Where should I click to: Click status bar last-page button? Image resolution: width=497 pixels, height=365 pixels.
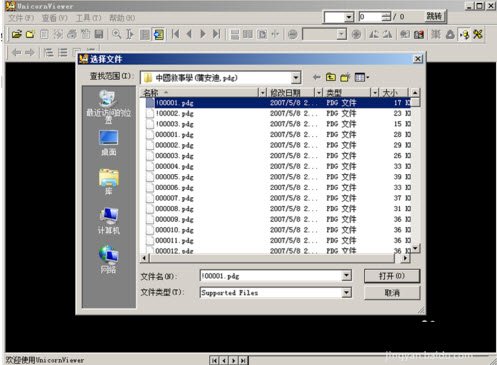(x=244, y=360)
